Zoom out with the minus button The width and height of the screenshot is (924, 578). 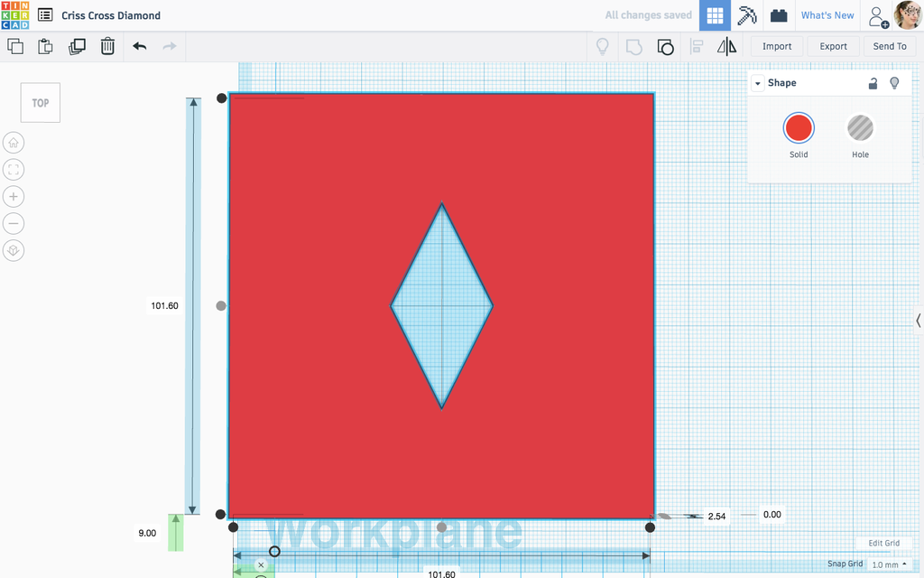[14, 224]
